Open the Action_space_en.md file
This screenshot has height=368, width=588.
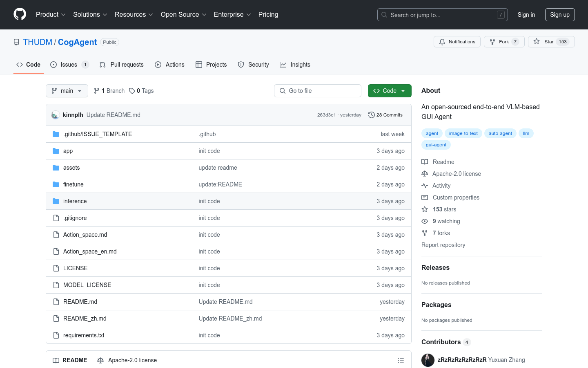tap(90, 251)
